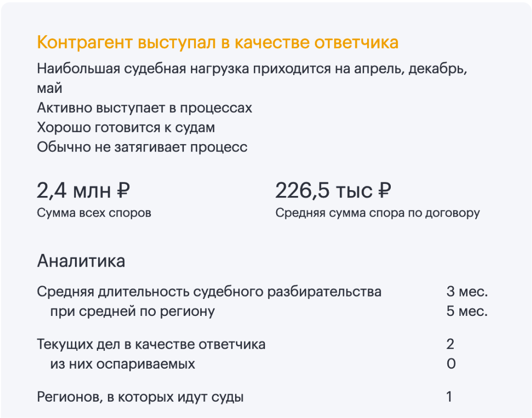Click the "из них оспариваемых" row
Screen dimensions: 532x418
click(x=122, y=364)
